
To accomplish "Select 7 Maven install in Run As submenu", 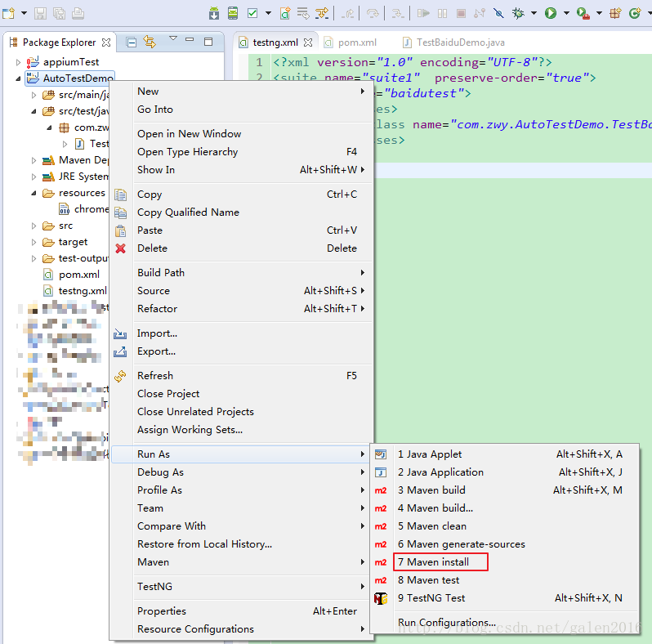I will [x=504, y=562].
